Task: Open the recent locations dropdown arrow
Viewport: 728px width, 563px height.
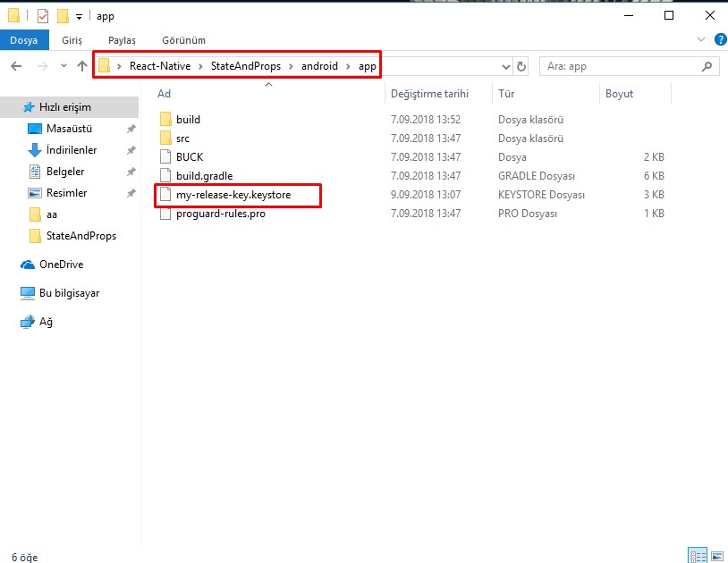Action: [x=63, y=66]
